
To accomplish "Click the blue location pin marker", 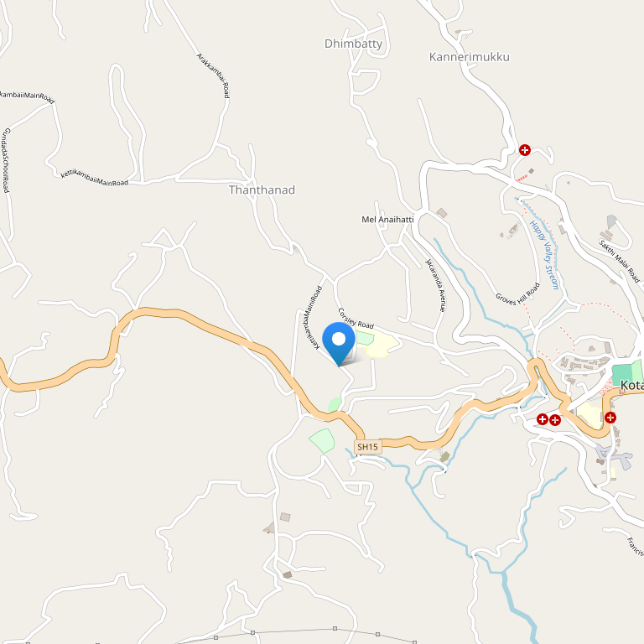I will pyautogui.click(x=339, y=344).
